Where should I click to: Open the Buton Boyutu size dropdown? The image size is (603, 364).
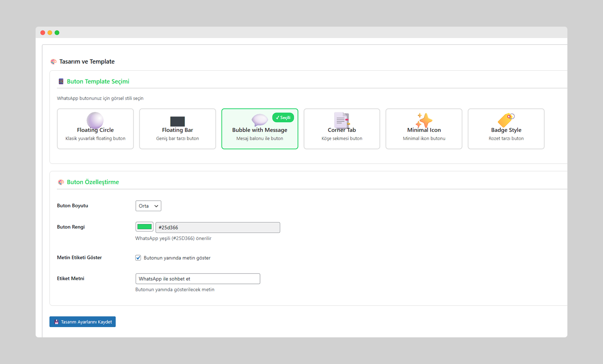point(148,206)
